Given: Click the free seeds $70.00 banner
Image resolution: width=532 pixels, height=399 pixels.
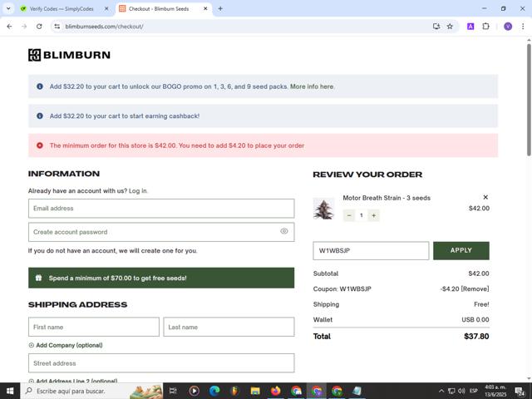Looking at the screenshot, I should (161, 278).
